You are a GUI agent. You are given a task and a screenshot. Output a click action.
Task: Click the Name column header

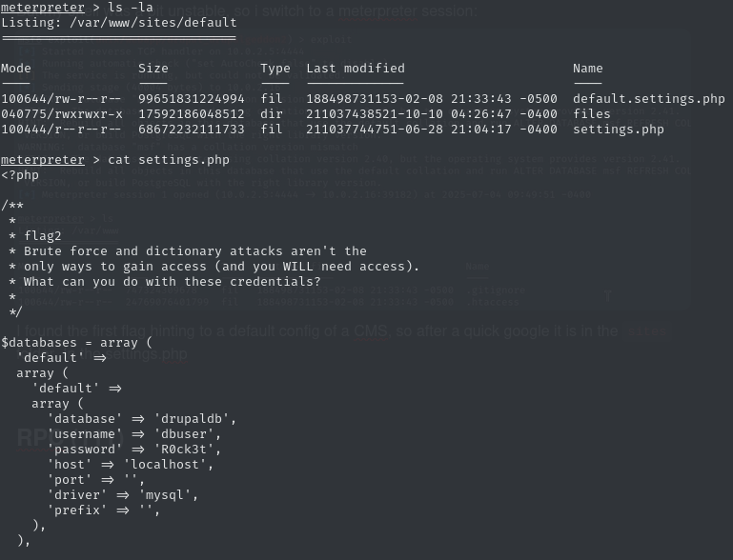(588, 69)
